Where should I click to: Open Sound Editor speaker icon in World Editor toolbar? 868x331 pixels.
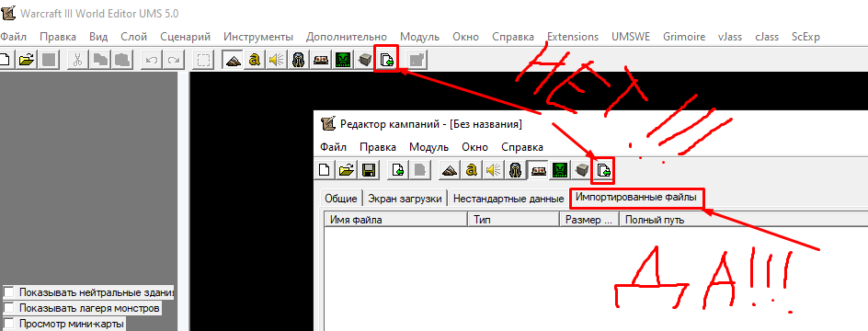[276, 60]
